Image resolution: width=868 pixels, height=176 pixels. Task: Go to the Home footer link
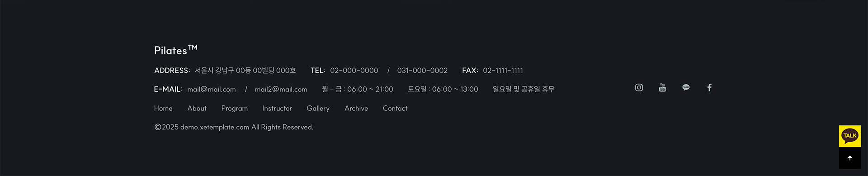(x=163, y=108)
